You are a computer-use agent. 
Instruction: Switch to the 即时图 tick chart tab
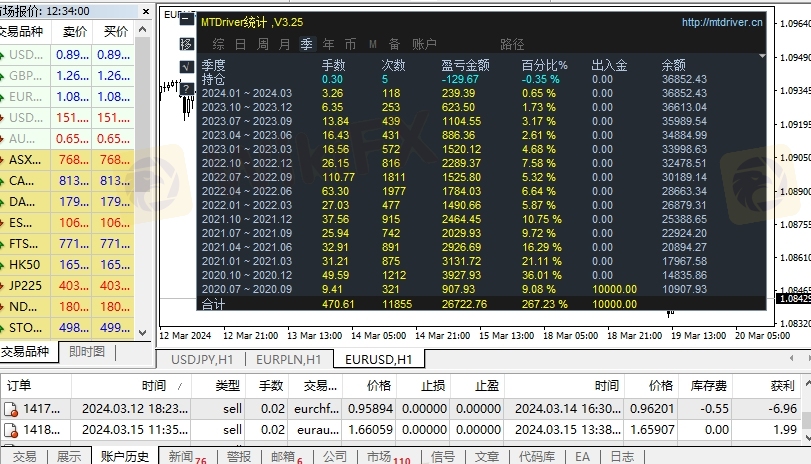click(87, 352)
